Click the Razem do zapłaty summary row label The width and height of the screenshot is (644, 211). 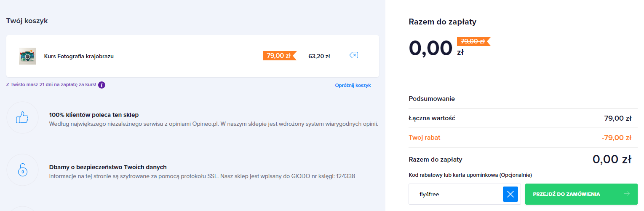(436, 160)
